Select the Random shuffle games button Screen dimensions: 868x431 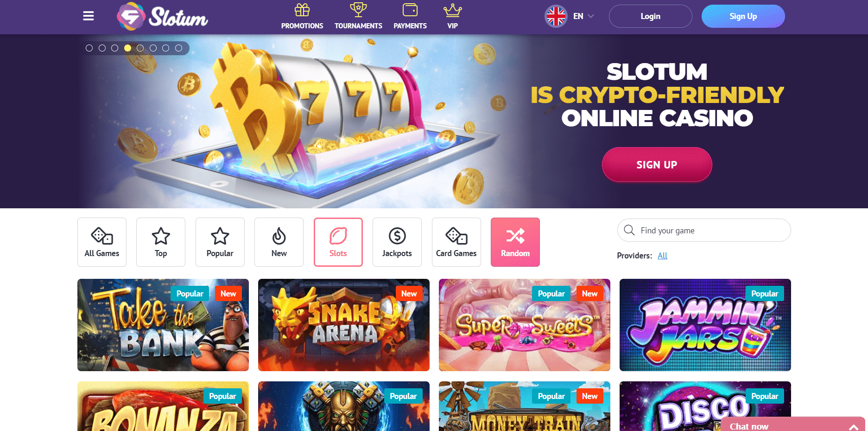(x=515, y=242)
